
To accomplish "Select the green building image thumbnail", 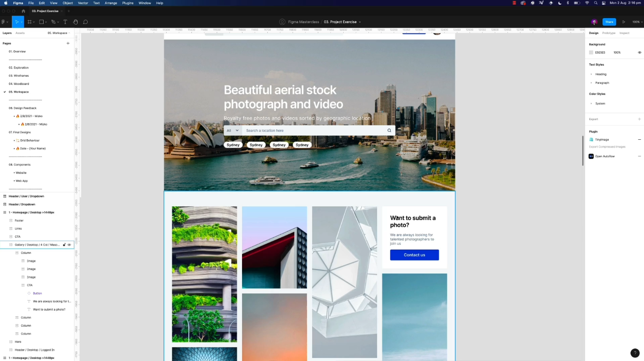I will (x=204, y=274).
